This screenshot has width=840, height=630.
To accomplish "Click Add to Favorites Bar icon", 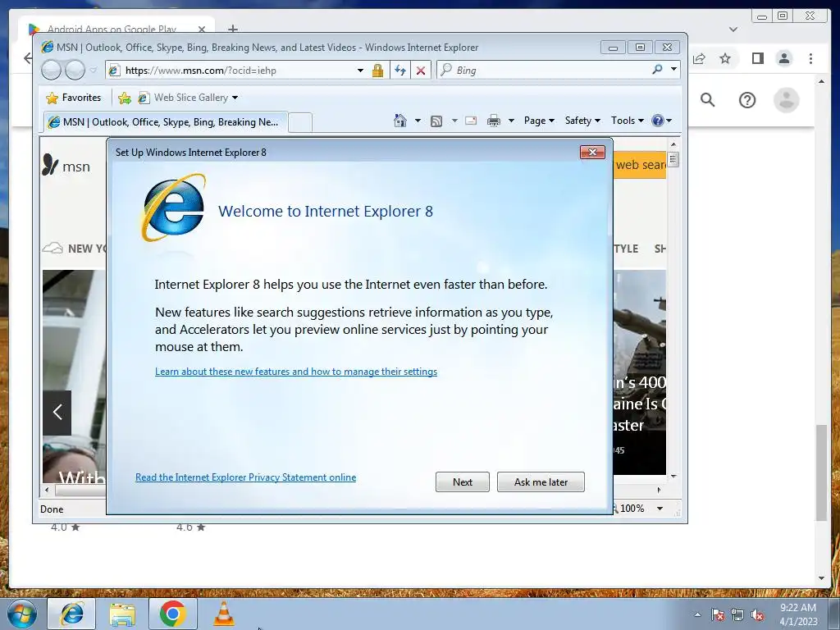I will click(x=125, y=98).
